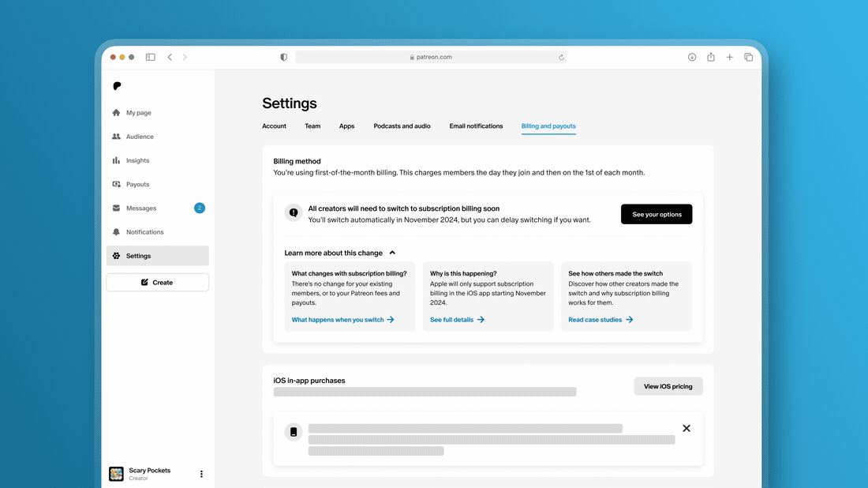Open What happens when you switch link
This screenshot has height=488, width=868.
[x=342, y=320]
